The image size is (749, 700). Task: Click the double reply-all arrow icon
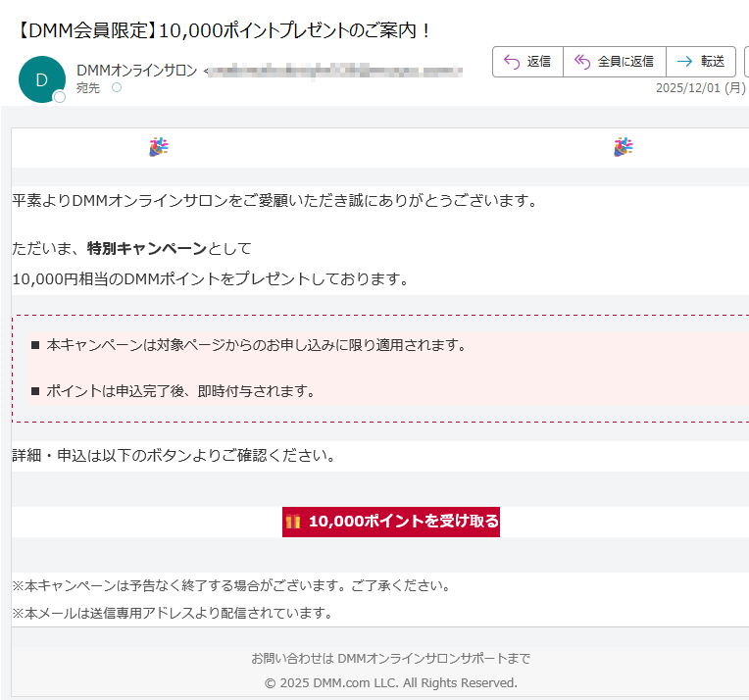582,62
